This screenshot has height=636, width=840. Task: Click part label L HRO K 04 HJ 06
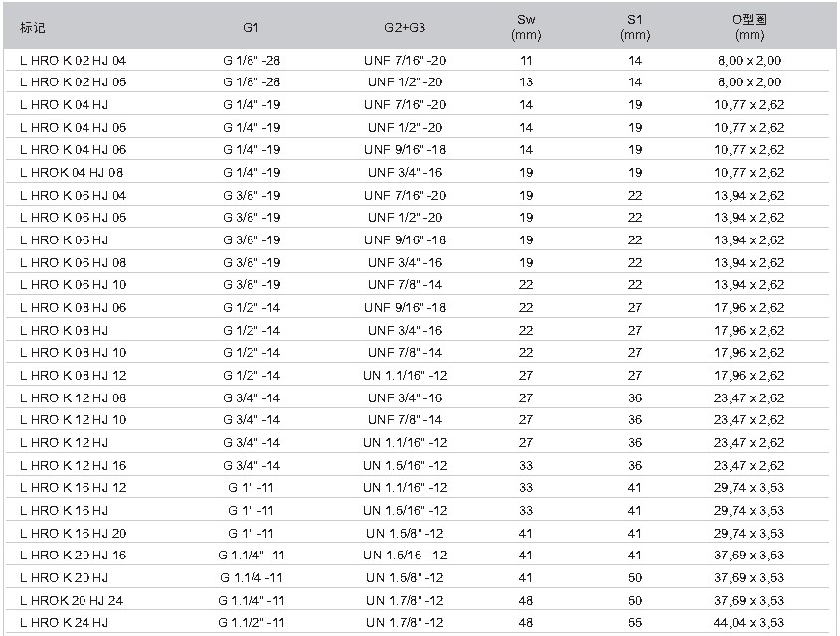73,150
